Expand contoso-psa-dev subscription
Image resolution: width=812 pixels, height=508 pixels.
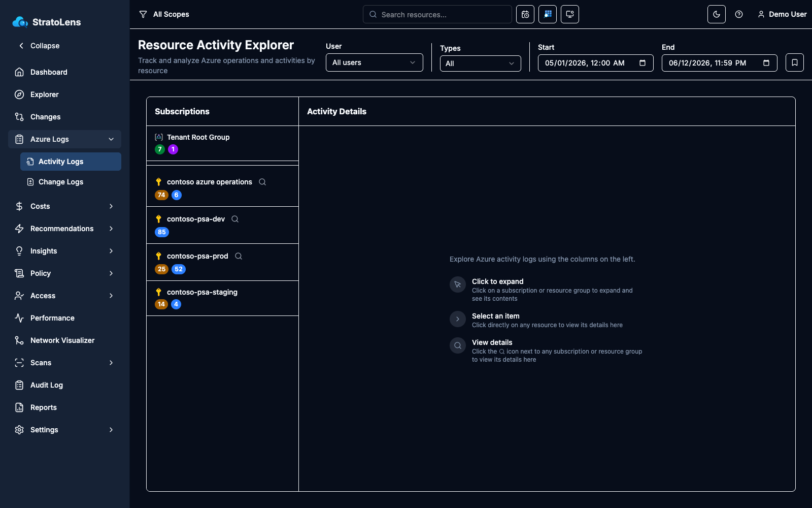222,225
